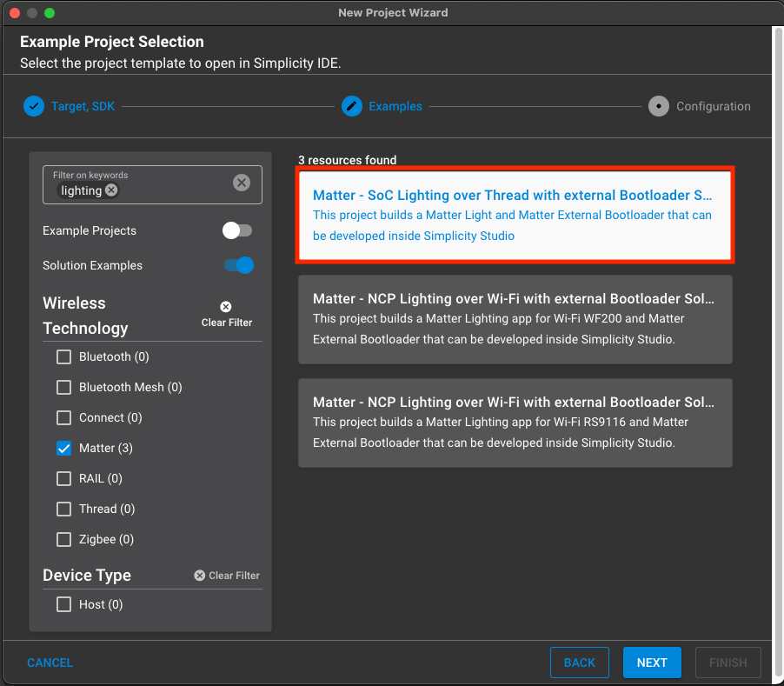The width and height of the screenshot is (784, 686).
Task: Uncheck the Matter checkbox
Action: (x=63, y=449)
